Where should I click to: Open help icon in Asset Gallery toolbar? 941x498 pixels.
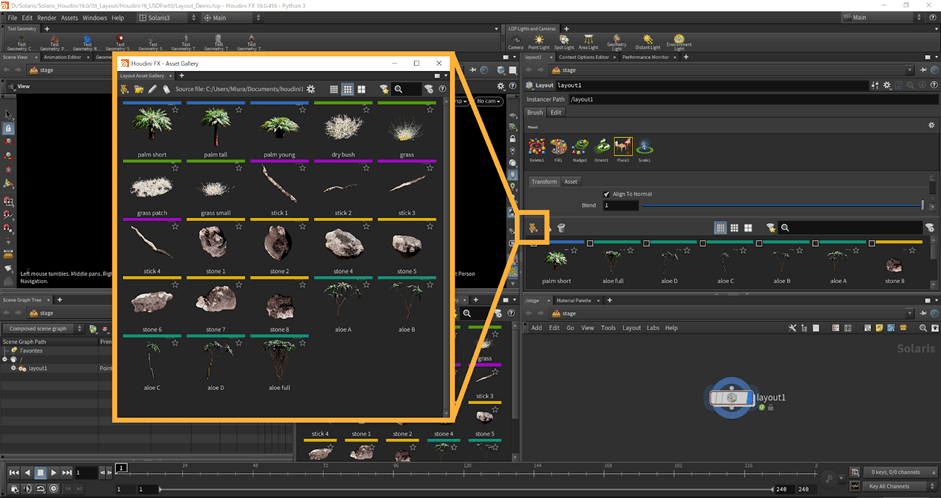click(442, 89)
